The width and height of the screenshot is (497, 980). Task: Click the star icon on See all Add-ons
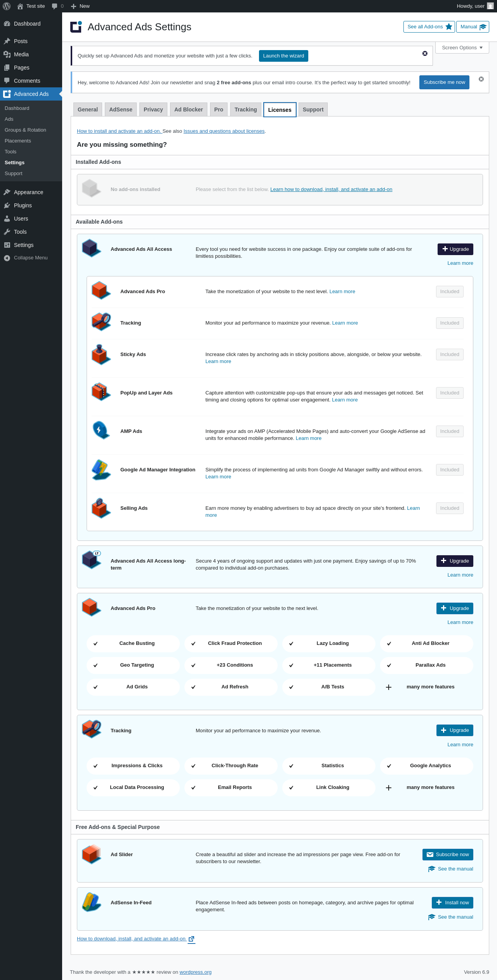[x=449, y=27]
